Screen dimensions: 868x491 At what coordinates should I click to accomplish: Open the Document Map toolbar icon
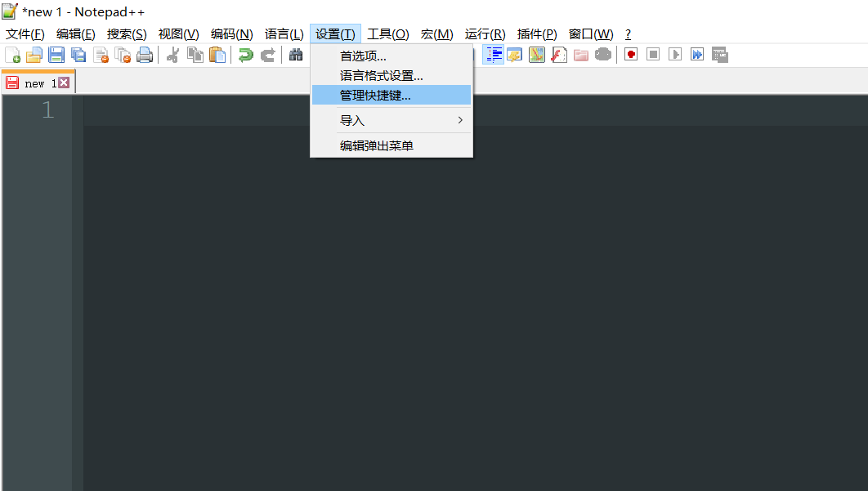pyautogui.click(x=537, y=55)
